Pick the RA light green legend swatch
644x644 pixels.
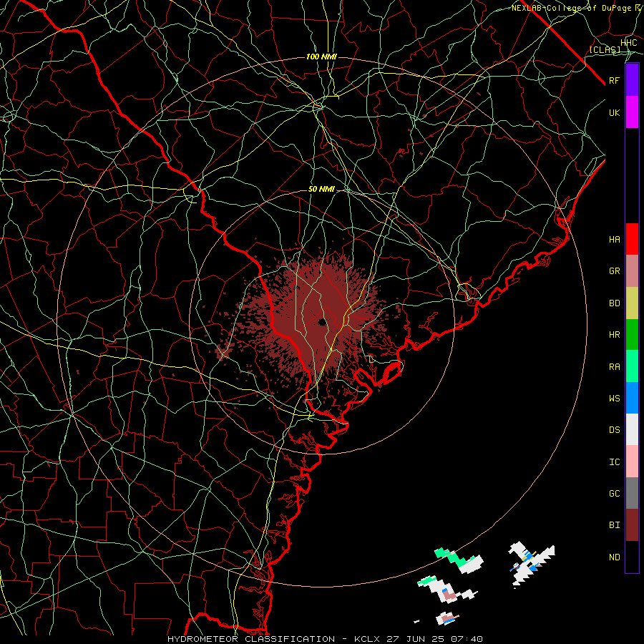[x=632, y=366]
